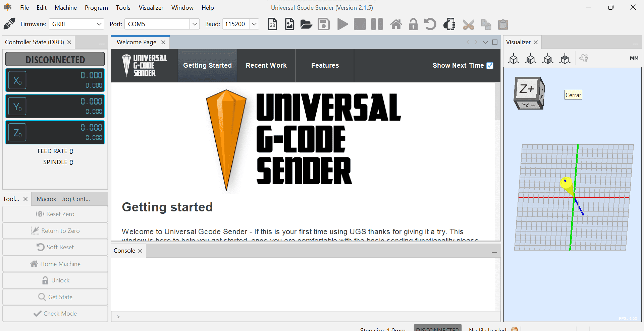
Task: Select the cube view with shaded left face
Action: point(531,58)
